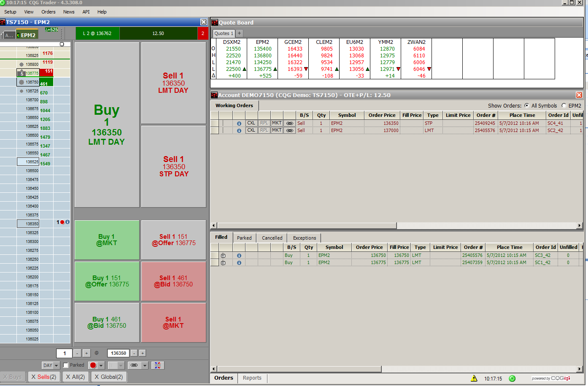Click MKT for the 137000 LMT working order
This screenshot has width=588, height=386.
pos(277,131)
